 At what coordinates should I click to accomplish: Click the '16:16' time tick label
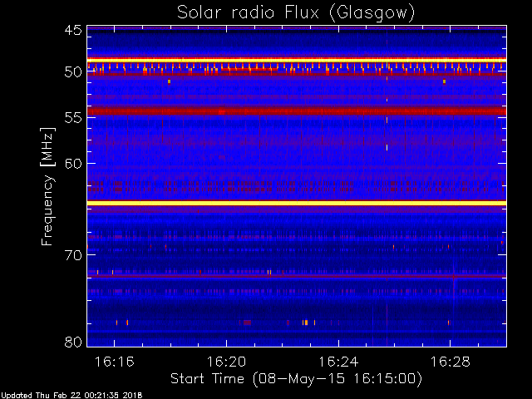click(115, 362)
